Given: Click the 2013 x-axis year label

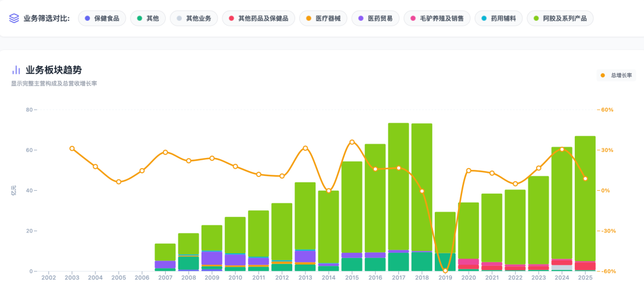Looking at the screenshot, I should (305, 278).
